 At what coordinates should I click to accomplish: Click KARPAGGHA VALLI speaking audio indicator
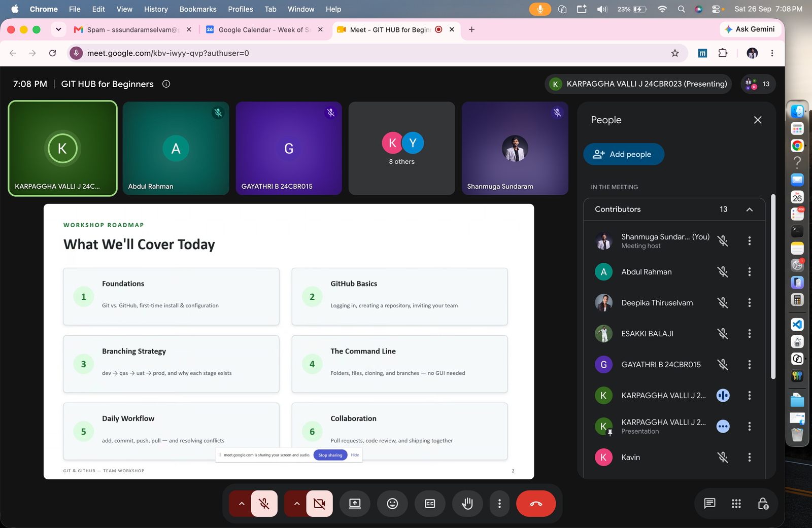(x=723, y=396)
